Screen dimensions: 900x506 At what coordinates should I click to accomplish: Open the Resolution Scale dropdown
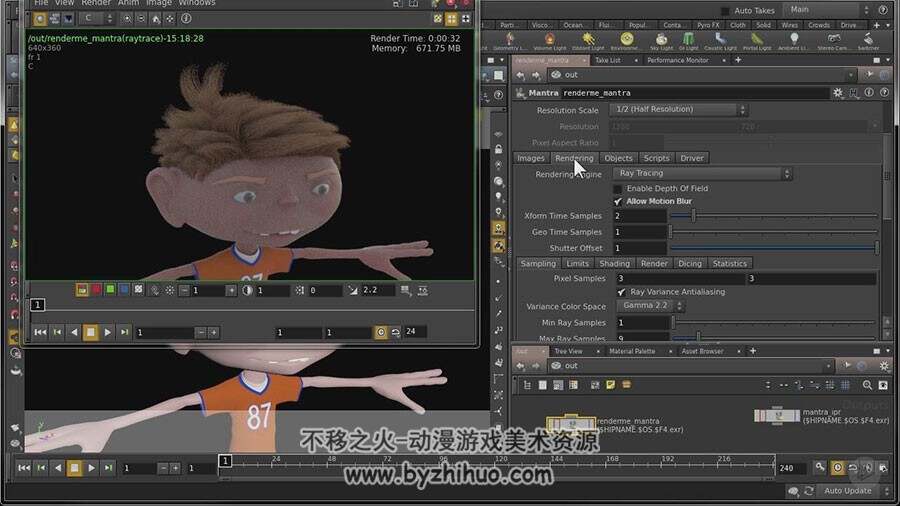coord(678,110)
